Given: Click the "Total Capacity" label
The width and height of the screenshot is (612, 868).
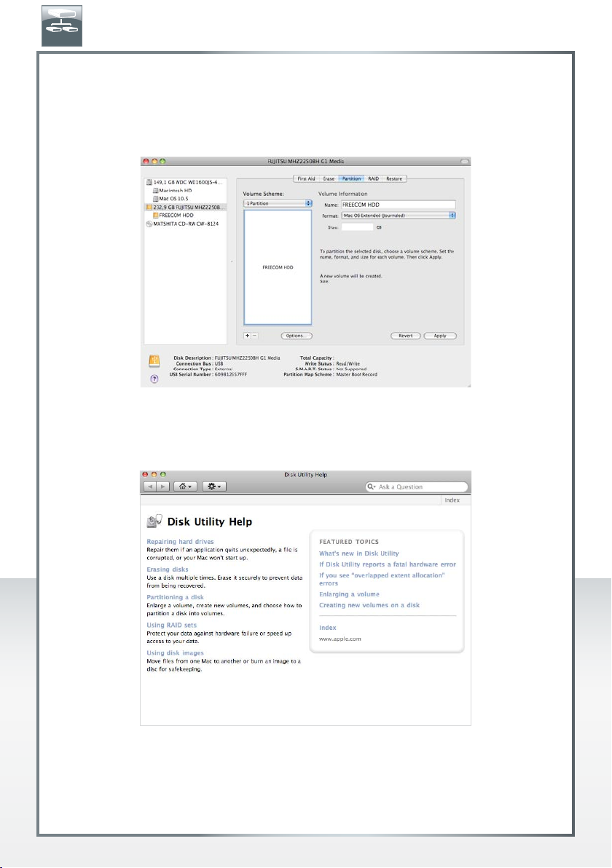Looking at the screenshot, I should [x=316, y=358].
